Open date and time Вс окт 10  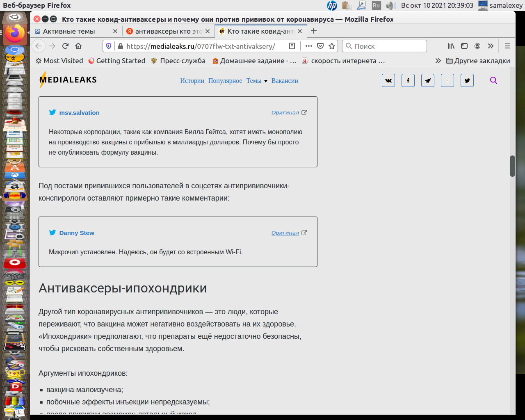tap(437, 5)
